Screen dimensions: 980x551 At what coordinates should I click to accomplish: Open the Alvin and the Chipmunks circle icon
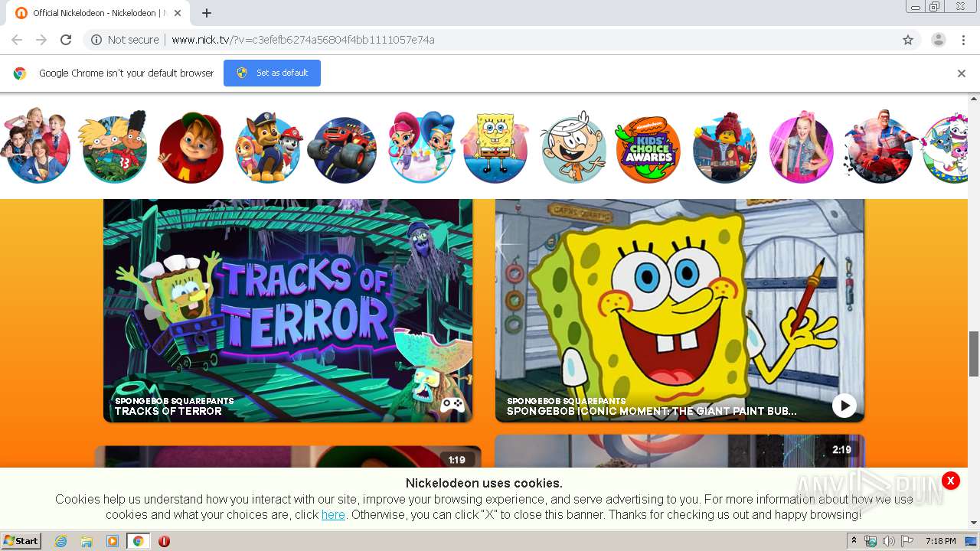[x=191, y=148]
